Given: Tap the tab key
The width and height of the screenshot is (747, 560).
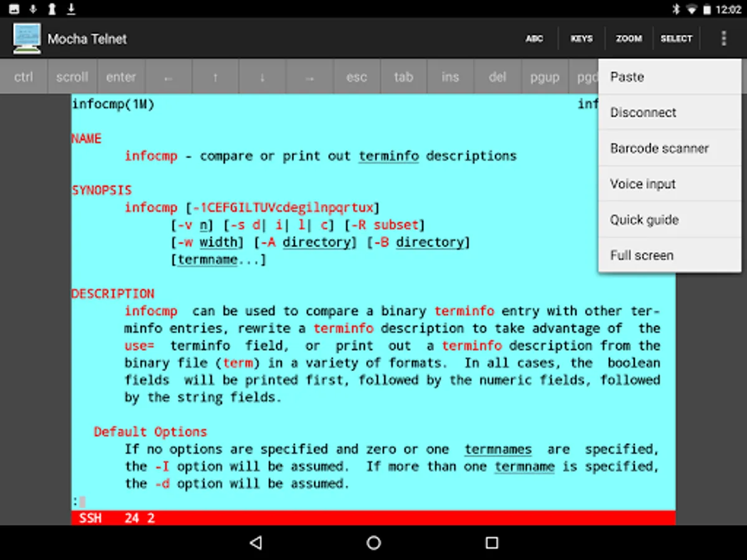Looking at the screenshot, I should (x=403, y=77).
